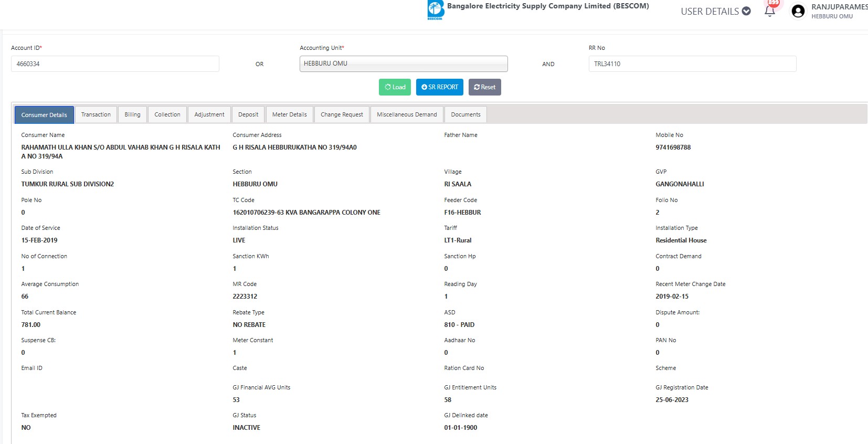
Task: Switch to the Deposit tab
Action: pyautogui.click(x=248, y=114)
